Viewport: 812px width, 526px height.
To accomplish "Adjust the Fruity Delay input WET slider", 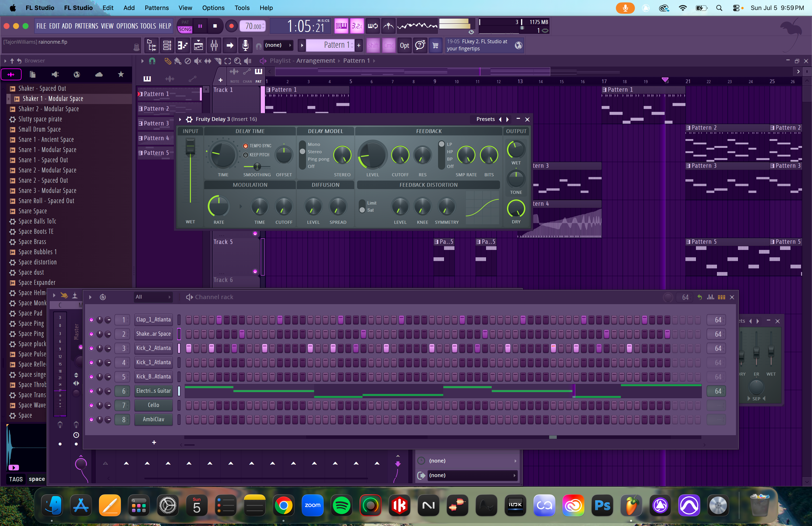I will 190,147.
